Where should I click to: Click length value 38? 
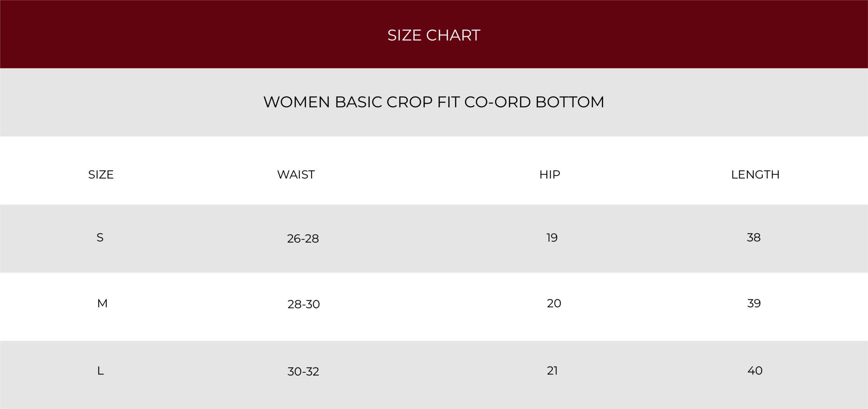754,238
